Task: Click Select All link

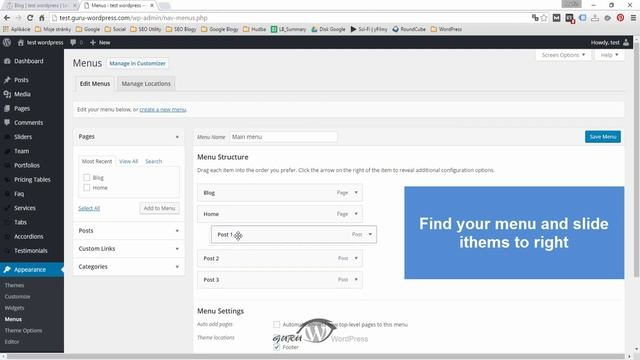Action: click(x=89, y=208)
